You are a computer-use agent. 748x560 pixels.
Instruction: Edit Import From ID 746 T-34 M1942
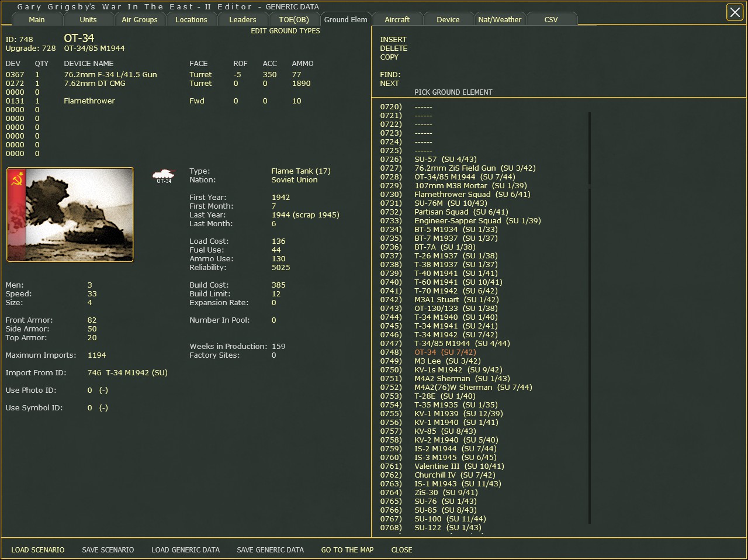point(127,373)
